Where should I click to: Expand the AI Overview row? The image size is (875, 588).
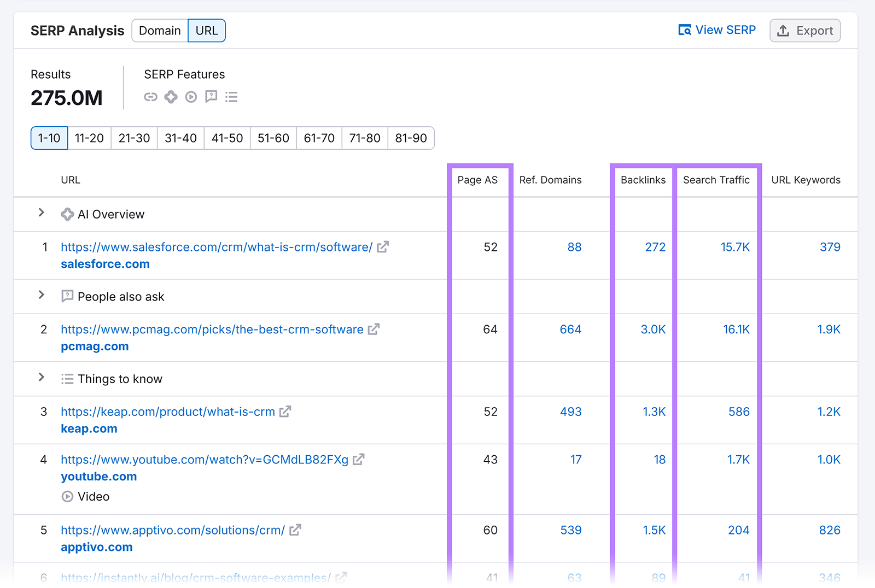pyautogui.click(x=42, y=214)
